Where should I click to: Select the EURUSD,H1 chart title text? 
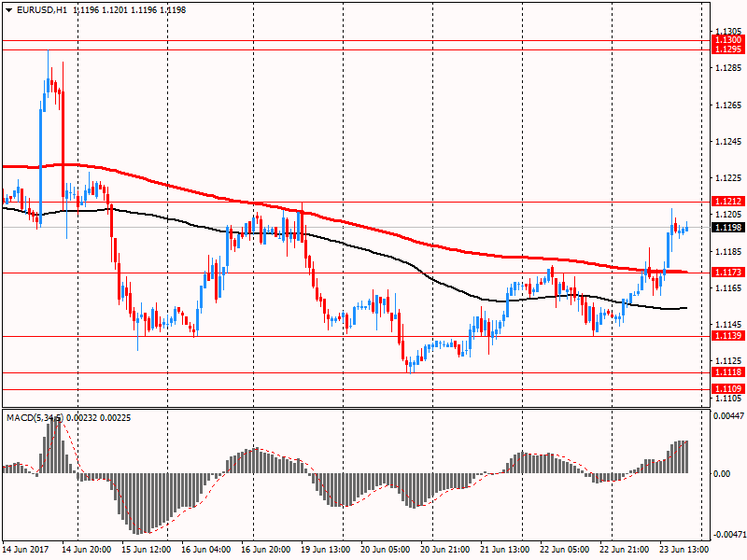[42, 10]
